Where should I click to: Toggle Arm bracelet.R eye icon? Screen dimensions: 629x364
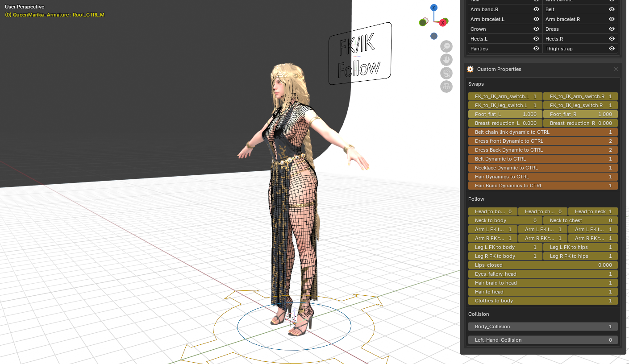point(612,19)
